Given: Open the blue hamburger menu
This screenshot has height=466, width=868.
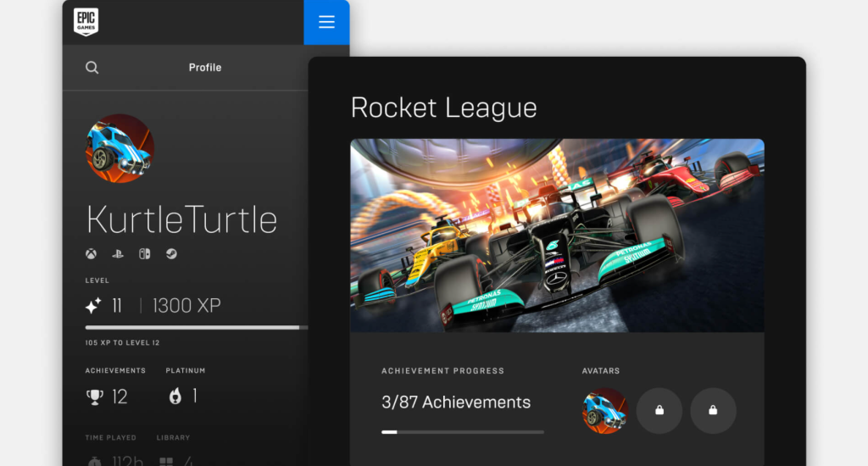Looking at the screenshot, I should pyautogui.click(x=326, y=22).
